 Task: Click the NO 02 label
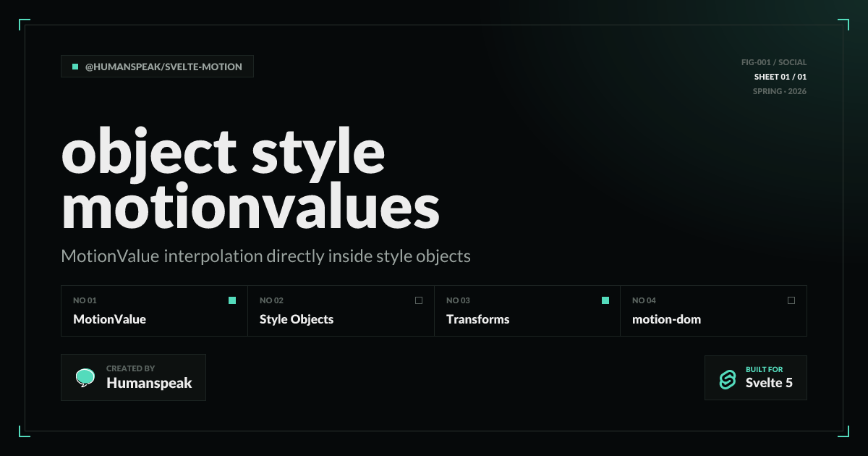pos(271,300)
